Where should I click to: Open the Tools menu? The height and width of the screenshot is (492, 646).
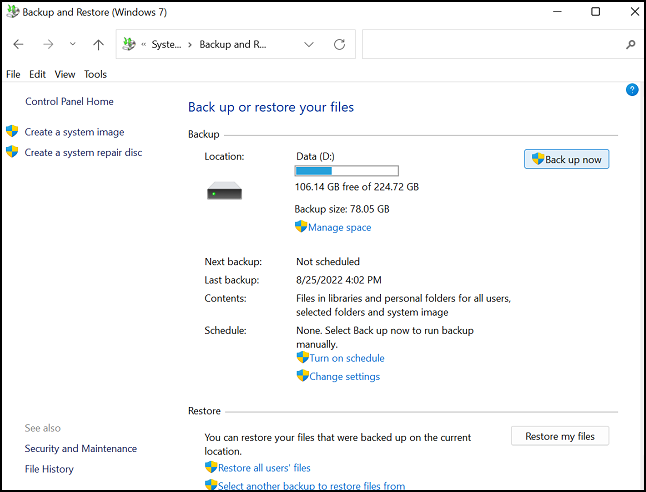(95, 74)
